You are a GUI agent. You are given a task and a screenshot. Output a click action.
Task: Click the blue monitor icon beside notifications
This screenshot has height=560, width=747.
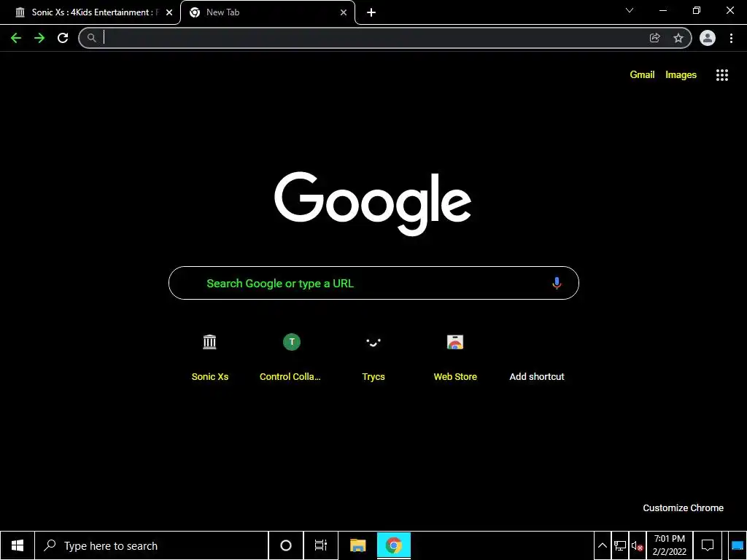[737, 545]
